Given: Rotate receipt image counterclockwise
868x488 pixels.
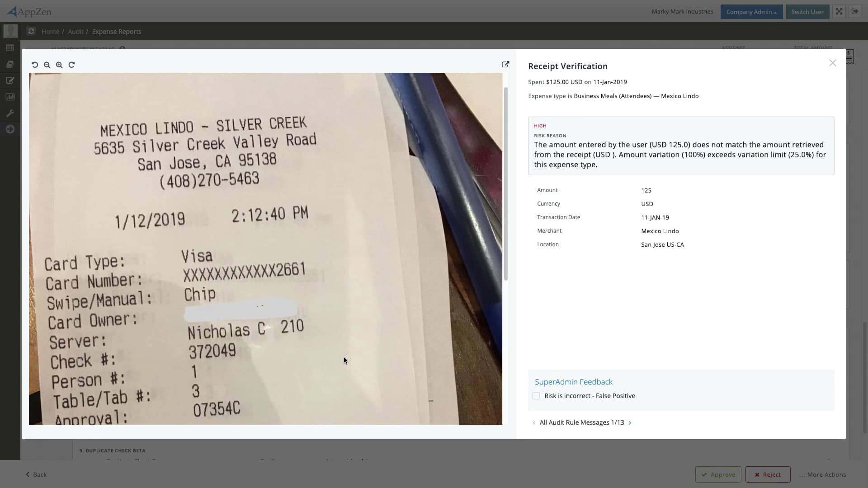Looking at the screenshot, I should click(x=35, y=65).
